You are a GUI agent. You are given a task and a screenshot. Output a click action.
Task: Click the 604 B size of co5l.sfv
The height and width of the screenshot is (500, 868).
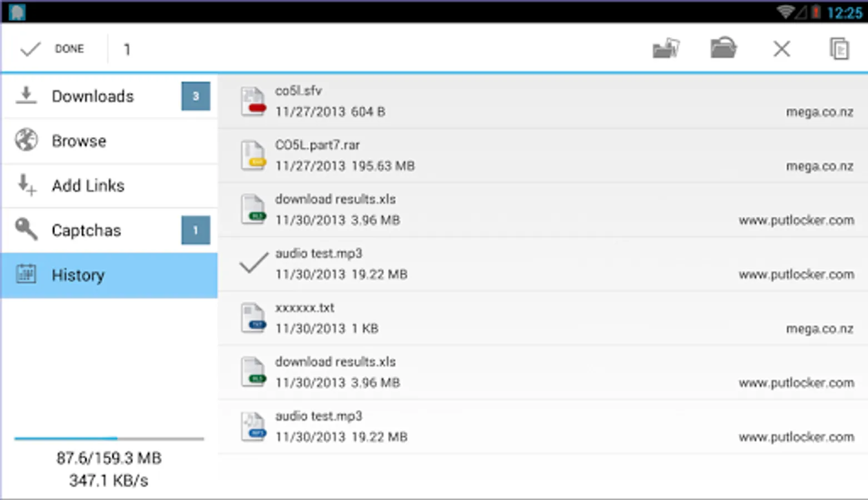[368, 112]
